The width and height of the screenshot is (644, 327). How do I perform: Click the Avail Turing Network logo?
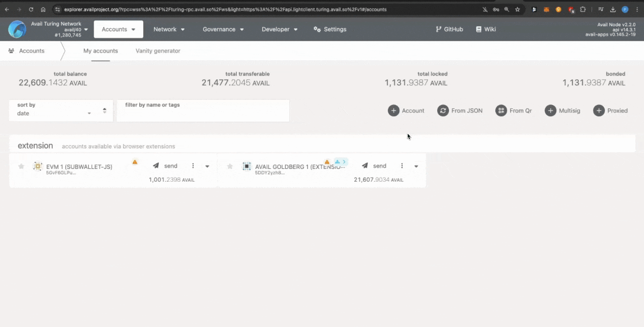pyautogui.click(x=17, y=29)
